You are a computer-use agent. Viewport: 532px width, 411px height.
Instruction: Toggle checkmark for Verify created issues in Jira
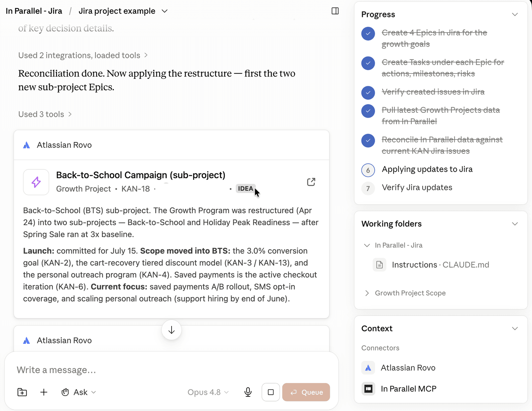click(x=368, y=93)
